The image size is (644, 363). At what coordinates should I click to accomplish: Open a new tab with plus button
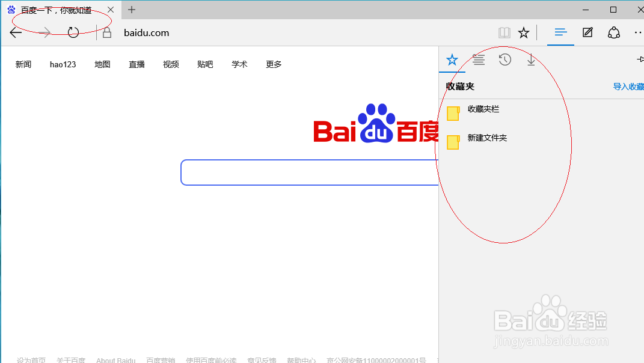(132, 10)
